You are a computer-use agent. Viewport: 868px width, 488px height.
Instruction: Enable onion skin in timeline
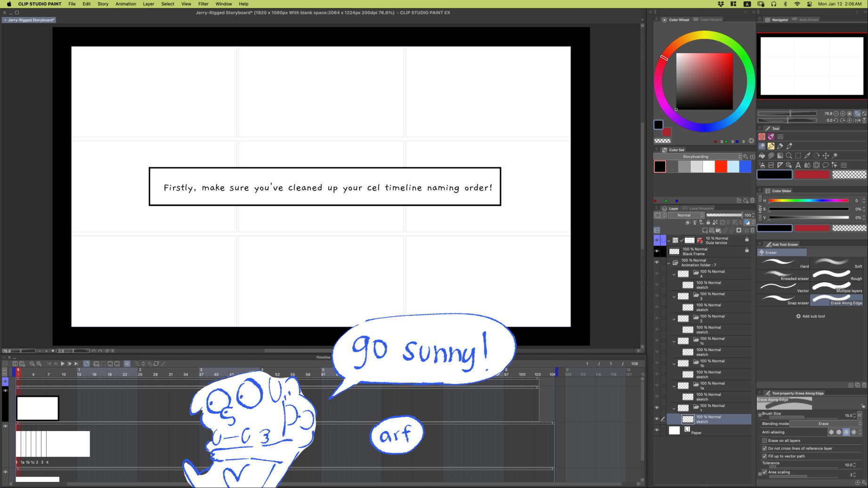(x=127, y=364)
